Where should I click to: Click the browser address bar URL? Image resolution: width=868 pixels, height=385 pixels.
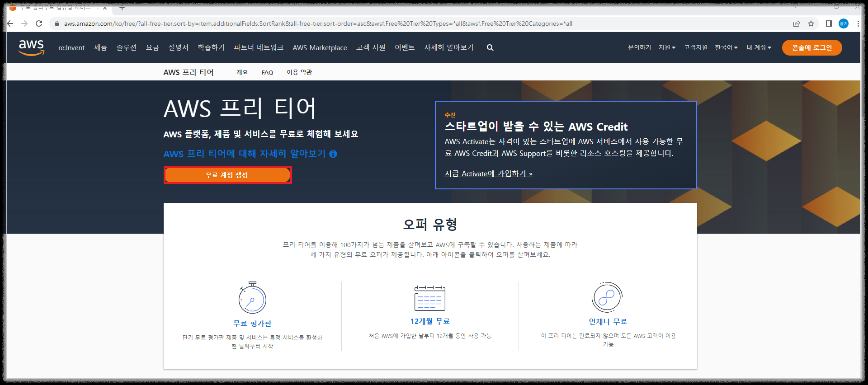click(318, 23)
